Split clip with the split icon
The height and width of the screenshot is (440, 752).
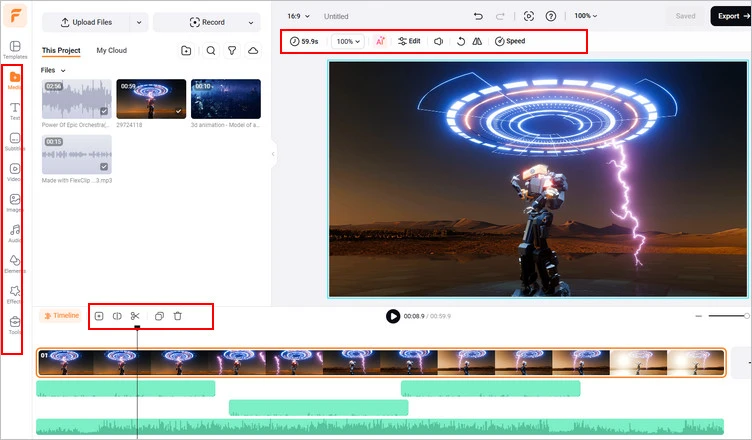tap(117, 316)
